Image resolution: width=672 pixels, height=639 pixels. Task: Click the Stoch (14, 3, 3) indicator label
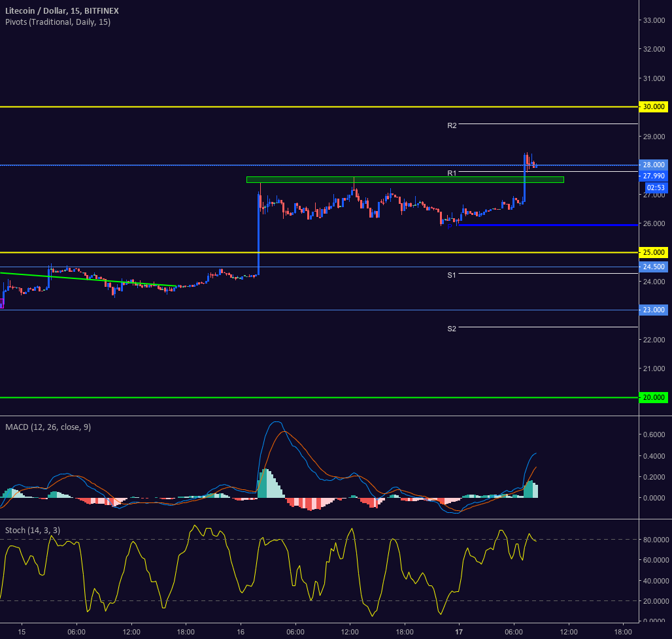[x=33, y=531]
